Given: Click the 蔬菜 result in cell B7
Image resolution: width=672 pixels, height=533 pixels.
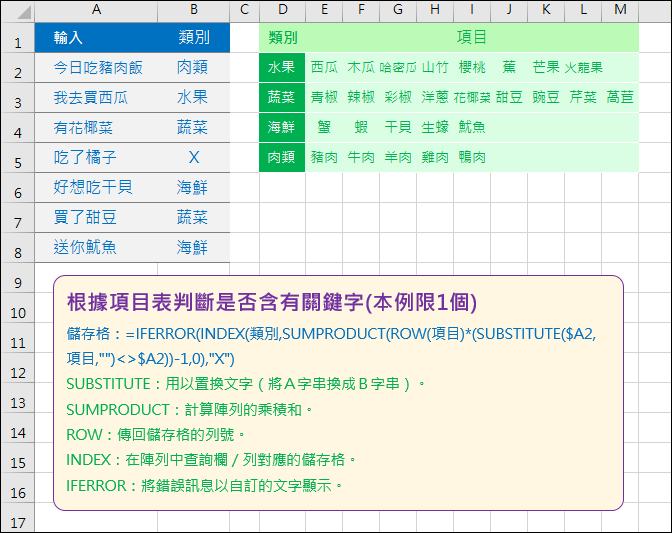Looking at the screenshot, I should click(x=194, y=218).
